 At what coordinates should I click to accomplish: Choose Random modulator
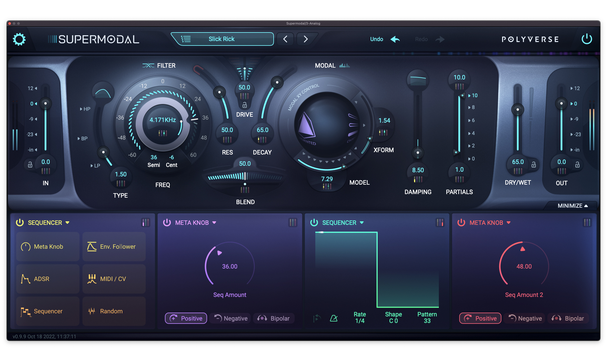pos(114,311)
